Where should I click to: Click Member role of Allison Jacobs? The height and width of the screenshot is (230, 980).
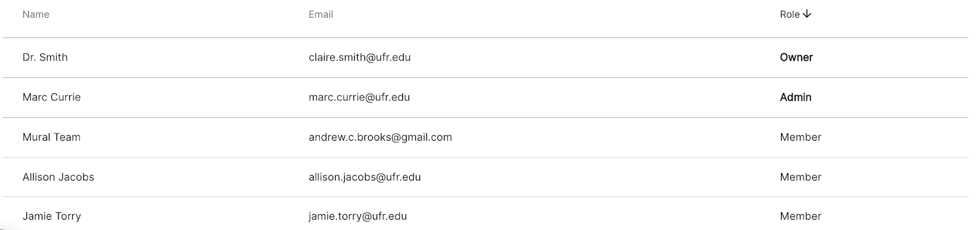click(x=801, y=177)
